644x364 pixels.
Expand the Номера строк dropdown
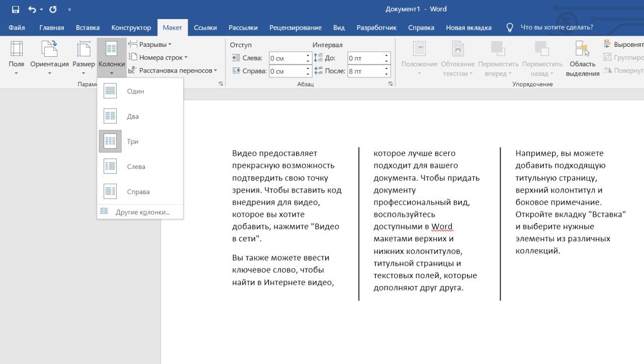[158, 57]
